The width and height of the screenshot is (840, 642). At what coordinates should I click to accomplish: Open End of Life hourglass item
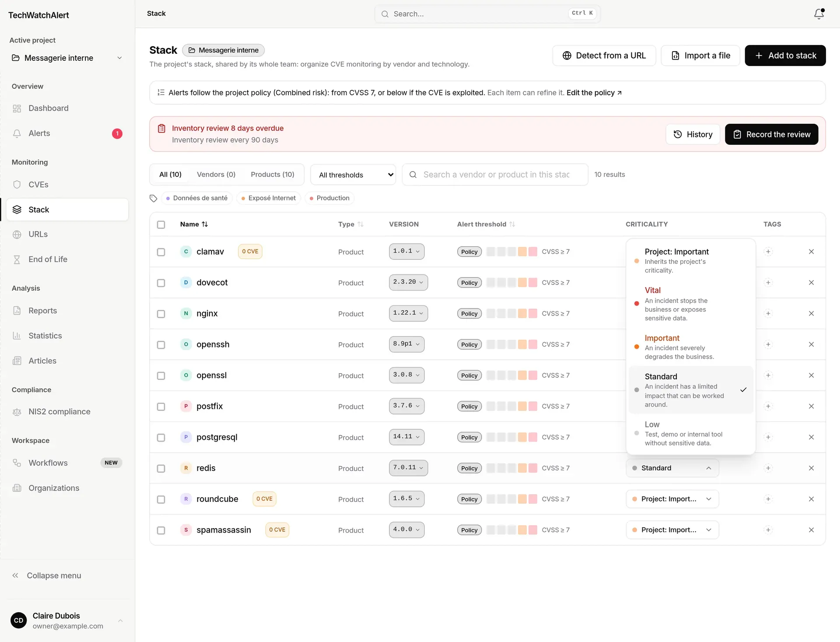pyautogui.click(x=67, y=260)
